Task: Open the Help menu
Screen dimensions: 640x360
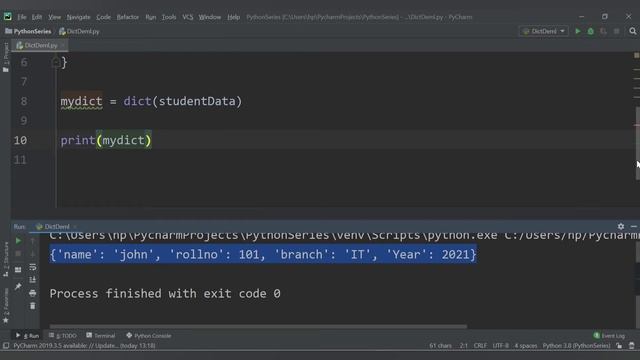Action: click(x=233, y=17)
